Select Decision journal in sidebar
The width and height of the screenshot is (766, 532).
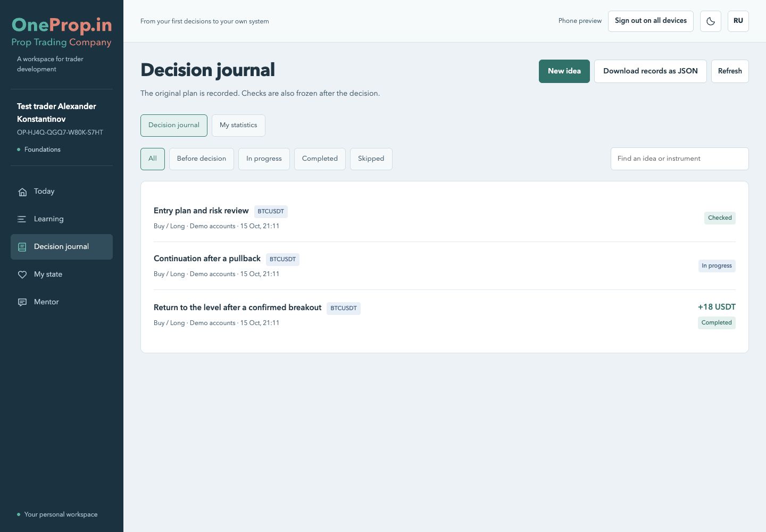62,247
